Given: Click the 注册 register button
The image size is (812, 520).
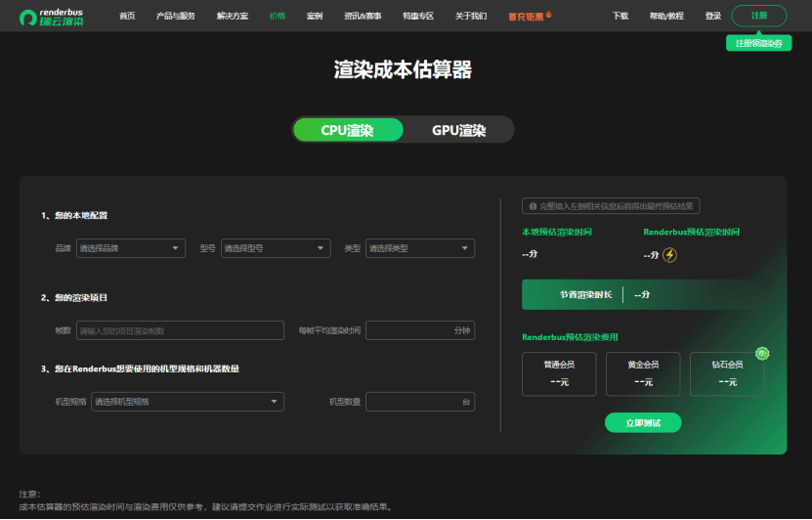Looking at the screenshot, I should 759,16.
